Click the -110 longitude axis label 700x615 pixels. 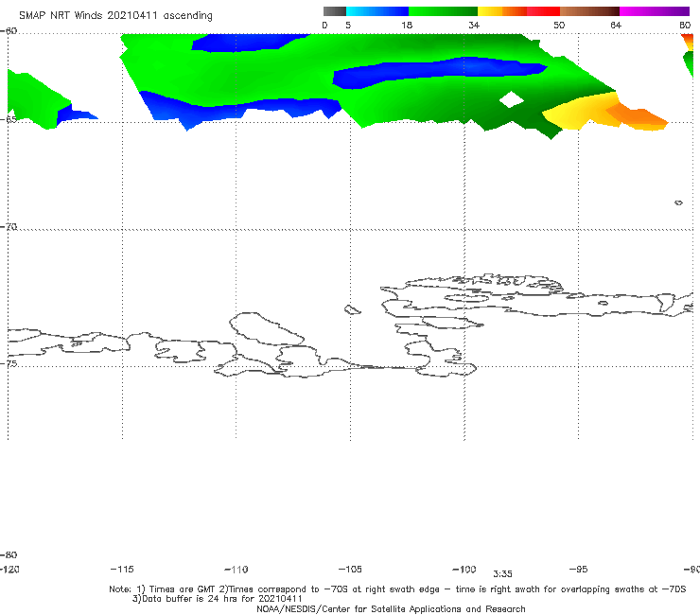point(236,570)
